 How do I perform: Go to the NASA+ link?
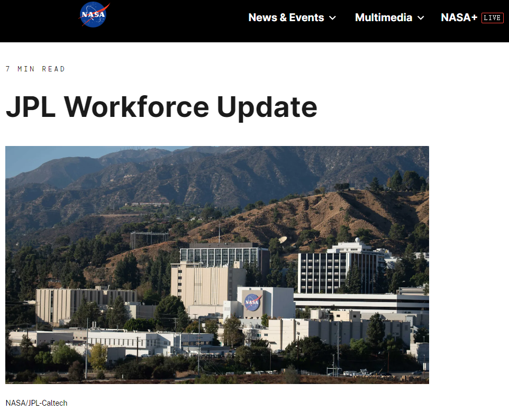pos(459,17)
